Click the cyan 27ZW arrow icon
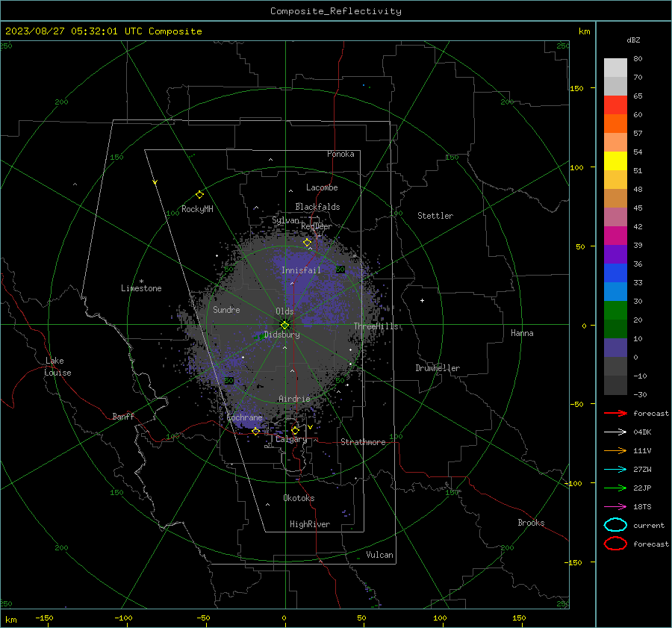 point(615,470)
